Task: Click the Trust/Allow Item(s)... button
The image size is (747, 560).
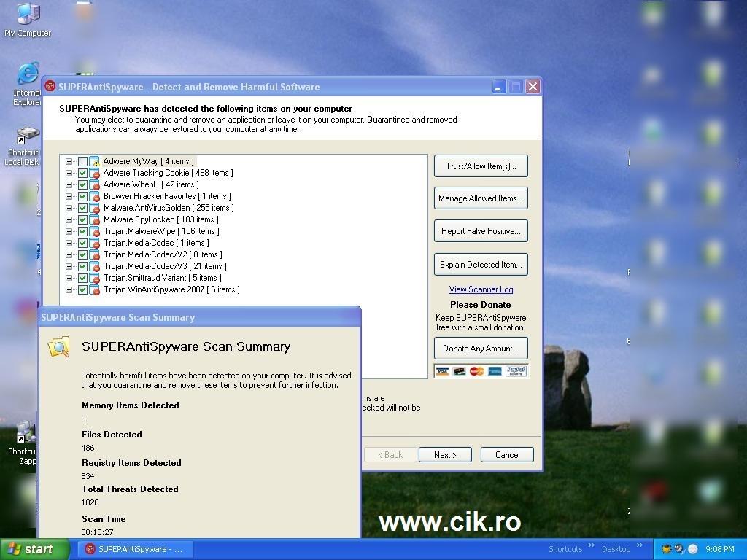Action: (x=481, y=166)
